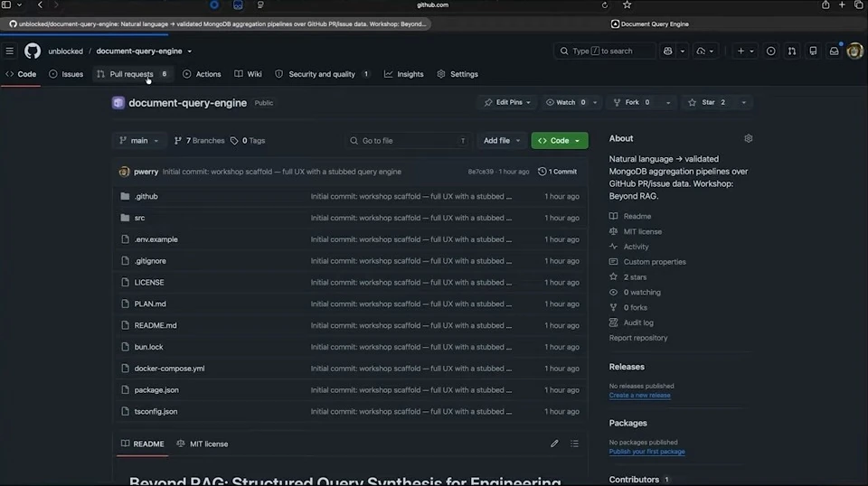The image size is (868, 486).
Task: Click the About settings gear icon
Action: [x=748, y=138]
